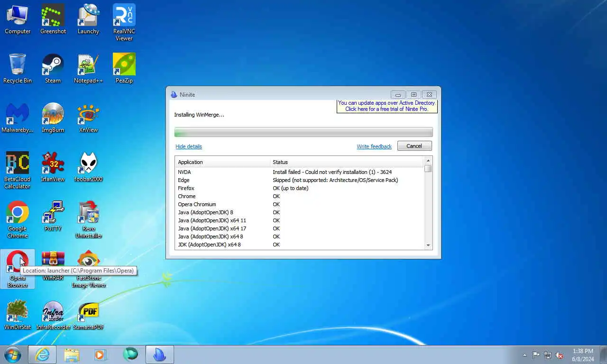Show hidden system tray icons
Screen dimensions: 607x364
(x=524, y=355)
